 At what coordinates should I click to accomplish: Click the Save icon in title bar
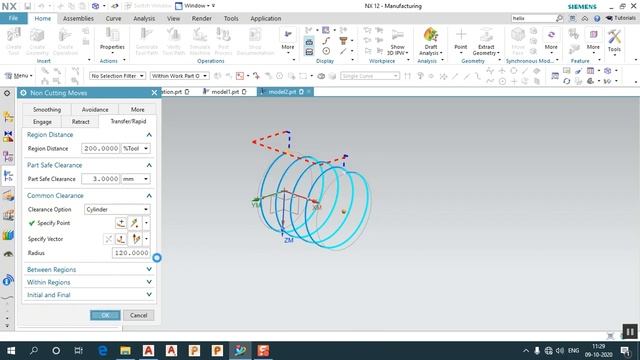point(27,6)
